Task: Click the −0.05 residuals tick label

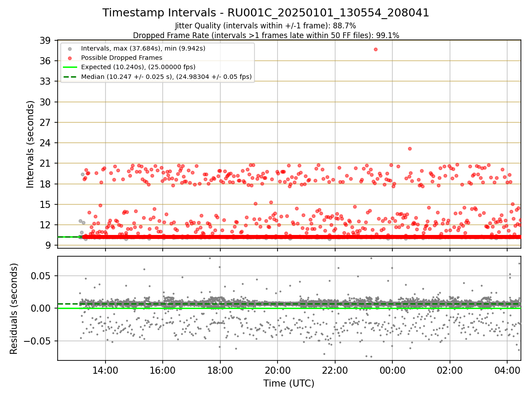Action: (37, 341)
